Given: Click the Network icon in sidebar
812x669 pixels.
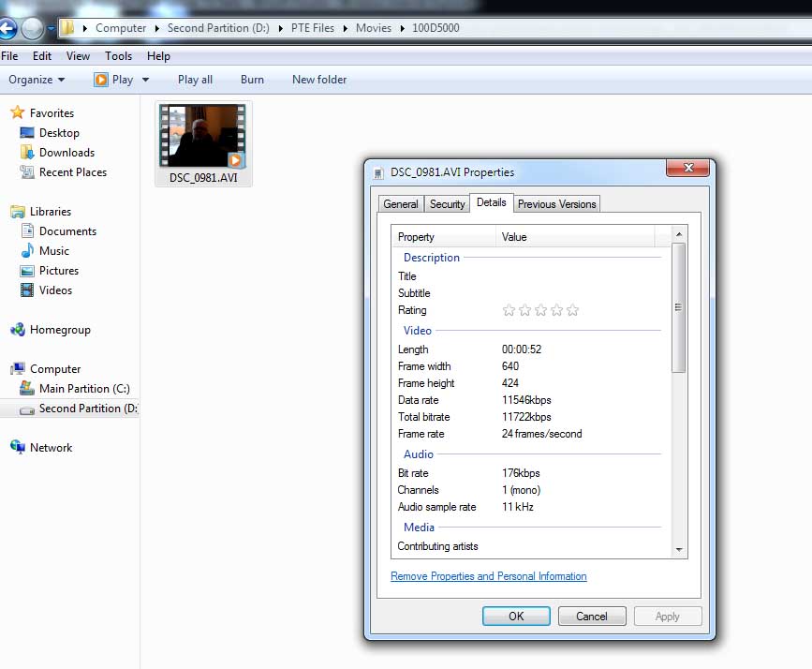Looking at the screenshot, I should 18,448.
